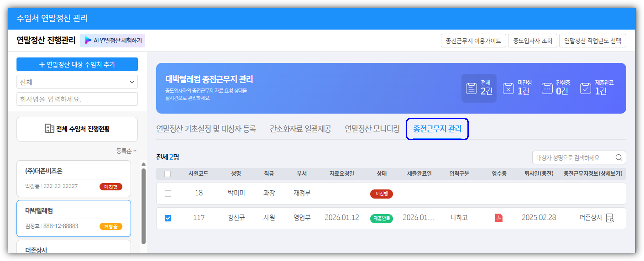
Task: Select the 종전근무지 관리 tab
Action: pyautogui.click(x=437, y=129)
